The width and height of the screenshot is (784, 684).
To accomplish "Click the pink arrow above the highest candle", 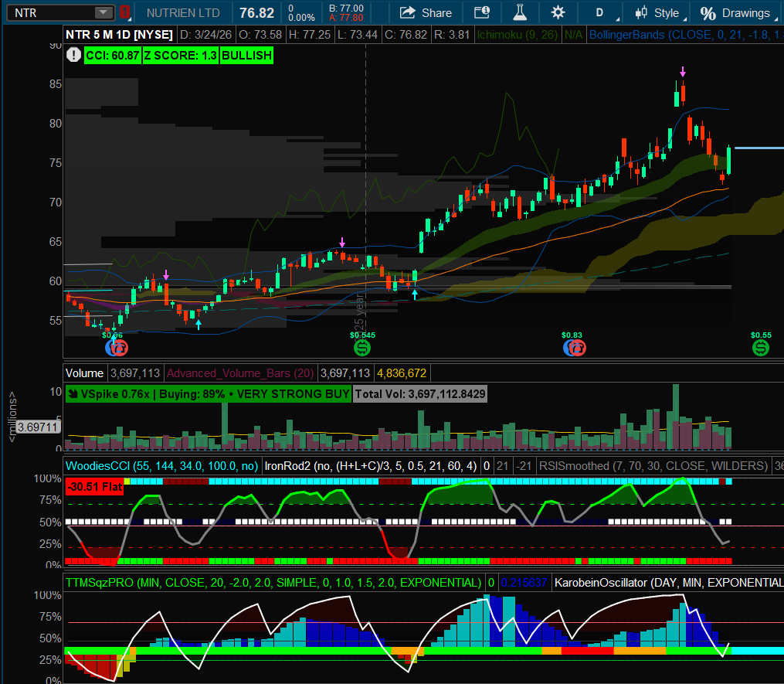I will (682, 72).
